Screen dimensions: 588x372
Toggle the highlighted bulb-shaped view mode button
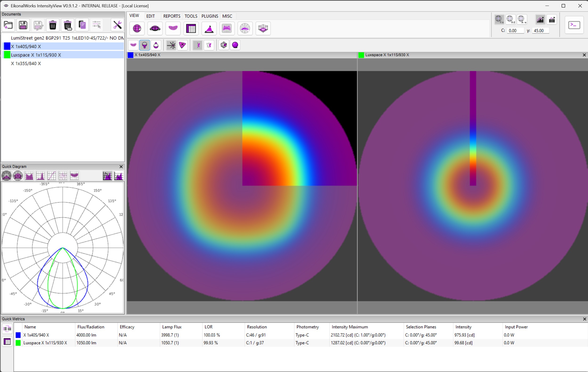click(145, 45)
